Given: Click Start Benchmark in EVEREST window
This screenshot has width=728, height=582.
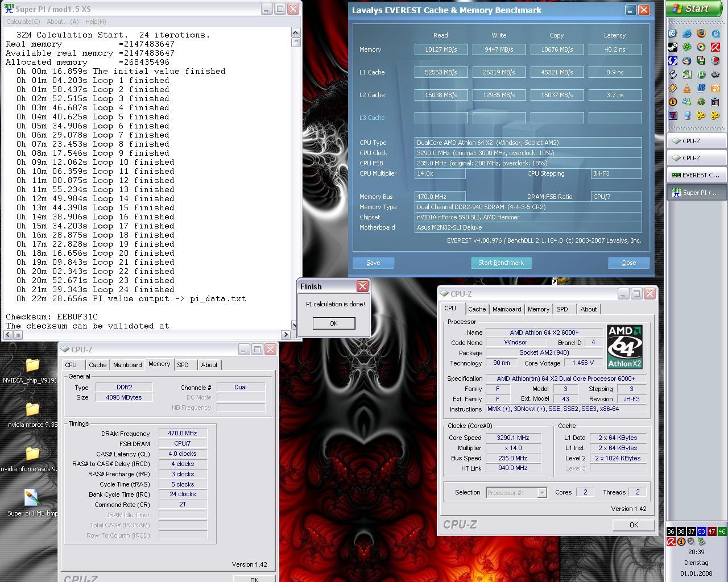Looking at the screenshot, I should [x=501, y=263].
